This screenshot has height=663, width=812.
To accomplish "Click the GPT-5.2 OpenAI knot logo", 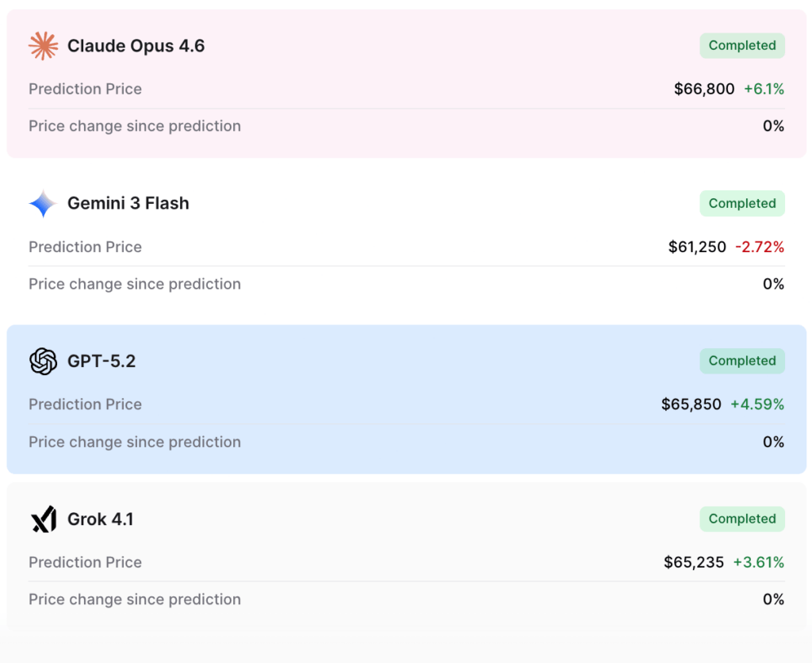I will pyautogui.click(x=43, y=361).
